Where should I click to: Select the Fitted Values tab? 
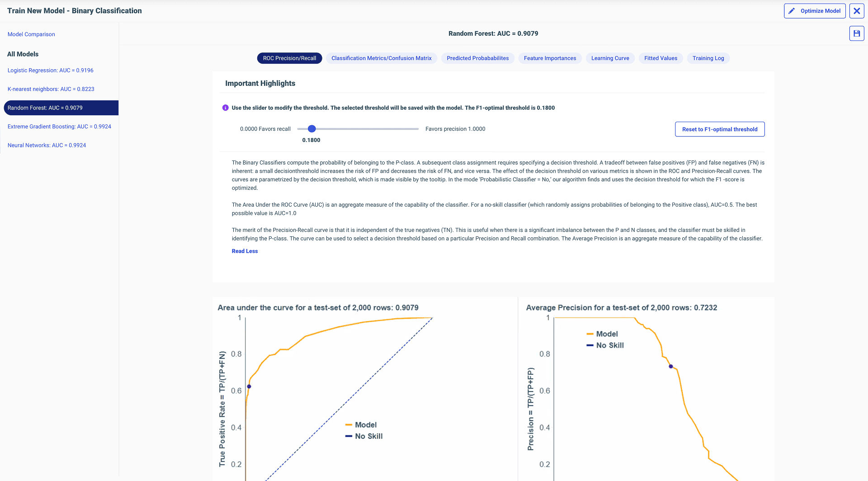[x=660, y=58]
